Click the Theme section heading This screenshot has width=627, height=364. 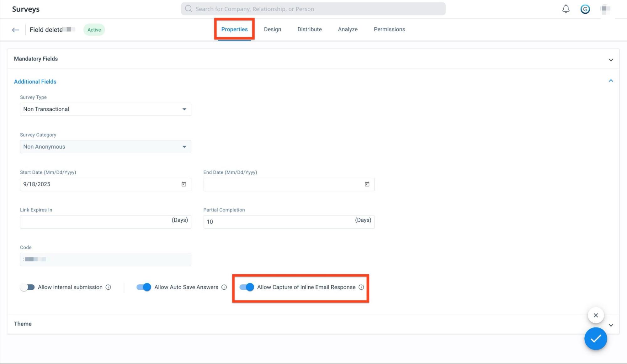(23, 324)
